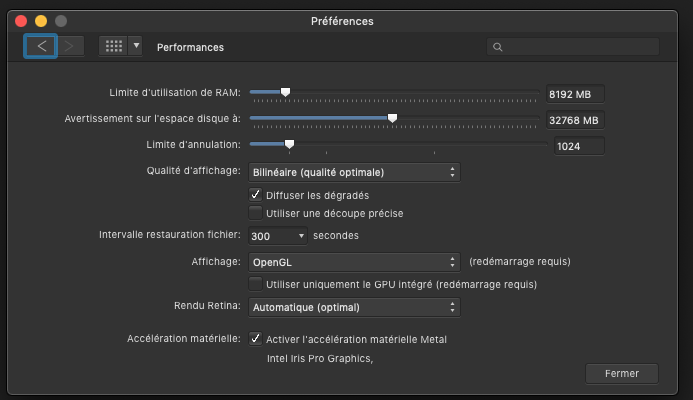The image size is (693, 400).
Task: Click the Fermer button
Action: [x=622, y=373]
